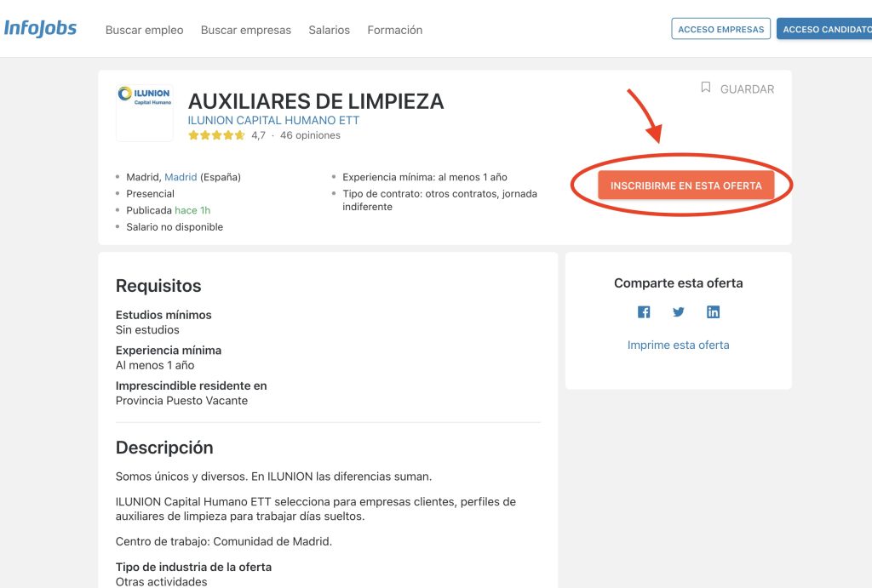Click the 'Comparte esta oferta' heading

click(x=679, y=283)
